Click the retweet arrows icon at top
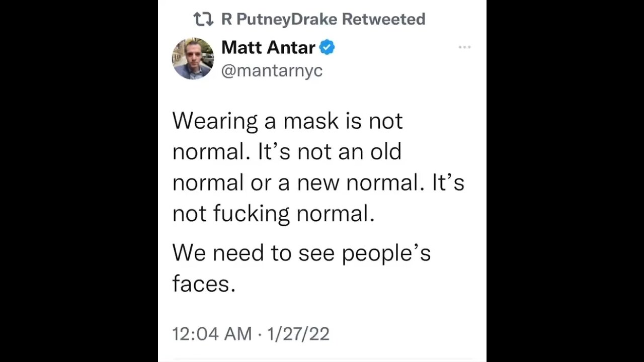This screenshot has width=644, height=362. point(204,20)
